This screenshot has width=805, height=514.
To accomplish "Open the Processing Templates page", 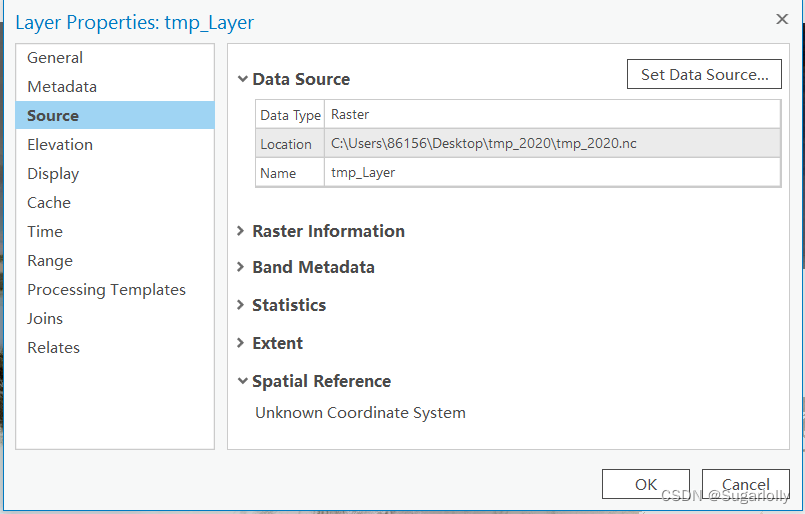I will (x=115, y=290).
